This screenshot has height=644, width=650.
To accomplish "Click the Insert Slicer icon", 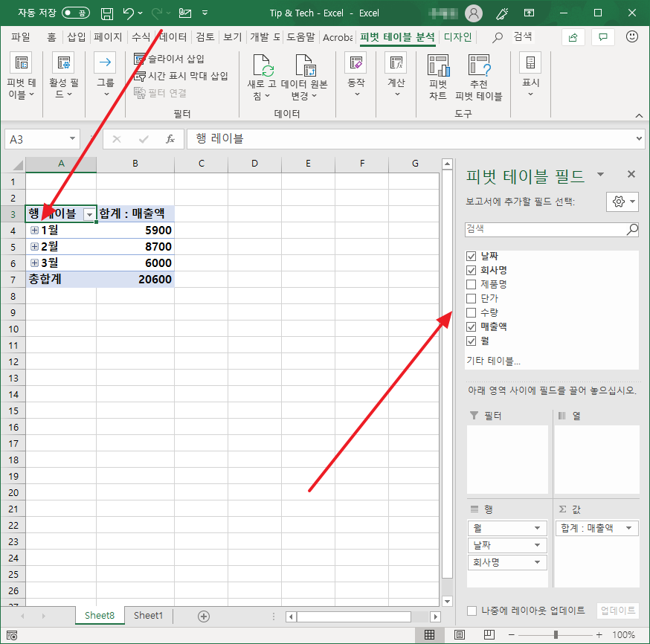I will (139, 59).
